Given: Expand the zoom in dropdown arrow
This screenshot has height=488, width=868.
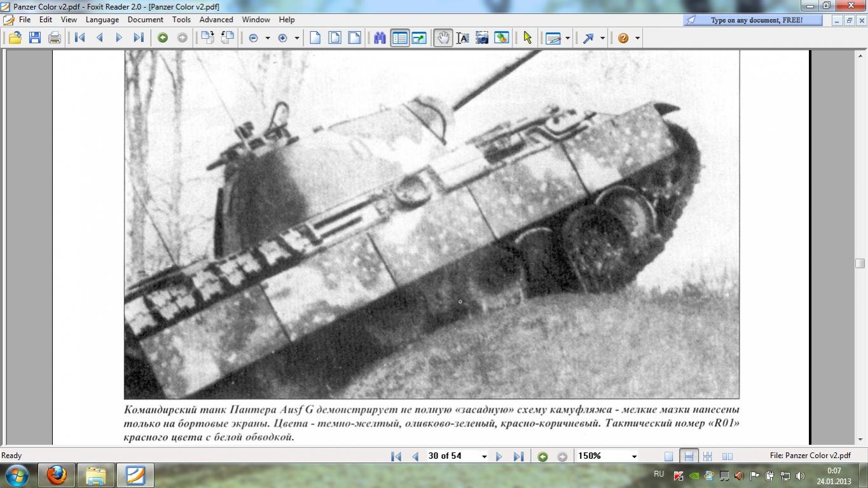Looking at the screenshot, I should [x=297, y=38].
